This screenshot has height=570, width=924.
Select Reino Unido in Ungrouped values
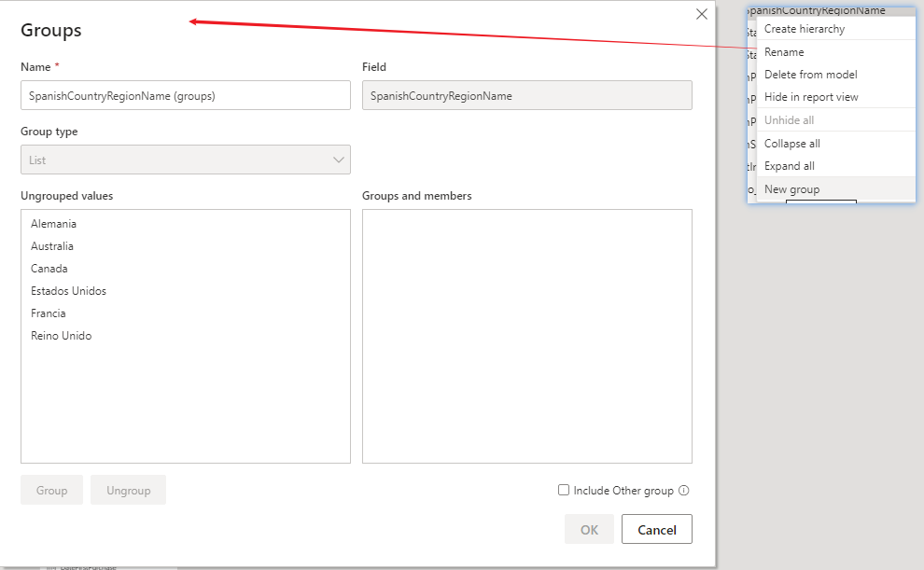[62, 336]
